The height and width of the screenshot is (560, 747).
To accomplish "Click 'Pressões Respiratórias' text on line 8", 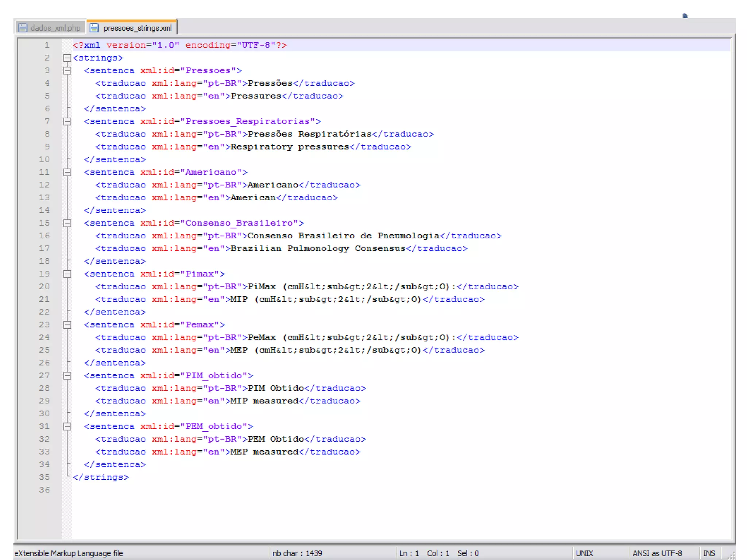I will tap(310, 134).
